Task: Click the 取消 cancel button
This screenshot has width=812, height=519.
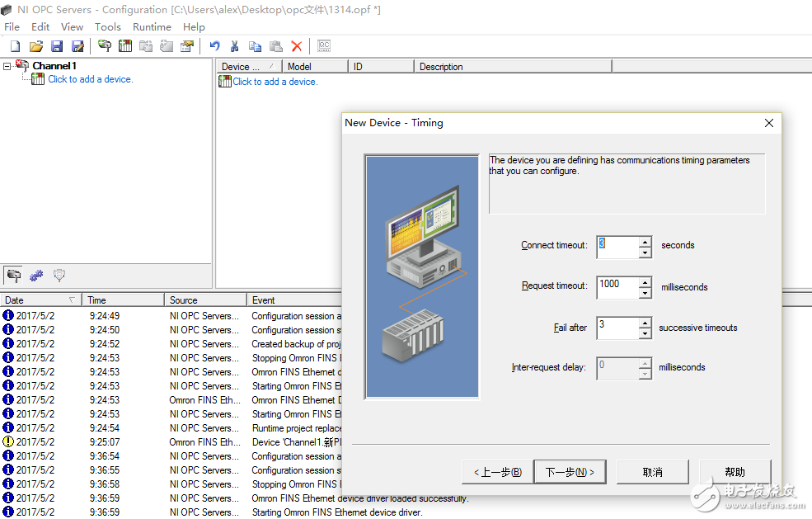Action: tap(653, 472)
